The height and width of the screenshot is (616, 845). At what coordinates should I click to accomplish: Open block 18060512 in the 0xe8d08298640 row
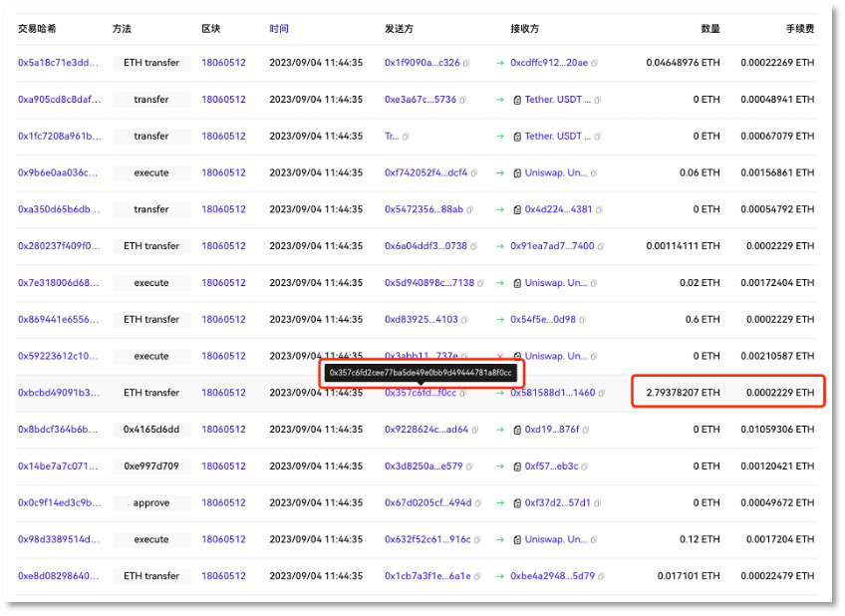click(223, 576)
